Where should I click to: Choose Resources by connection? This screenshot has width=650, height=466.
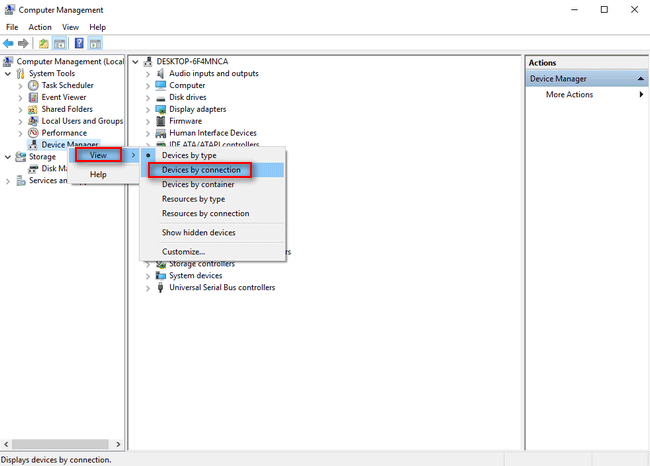(213, 214)
